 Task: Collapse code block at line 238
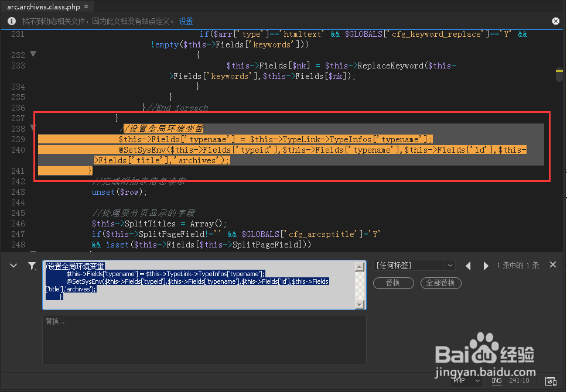[33, 127]
